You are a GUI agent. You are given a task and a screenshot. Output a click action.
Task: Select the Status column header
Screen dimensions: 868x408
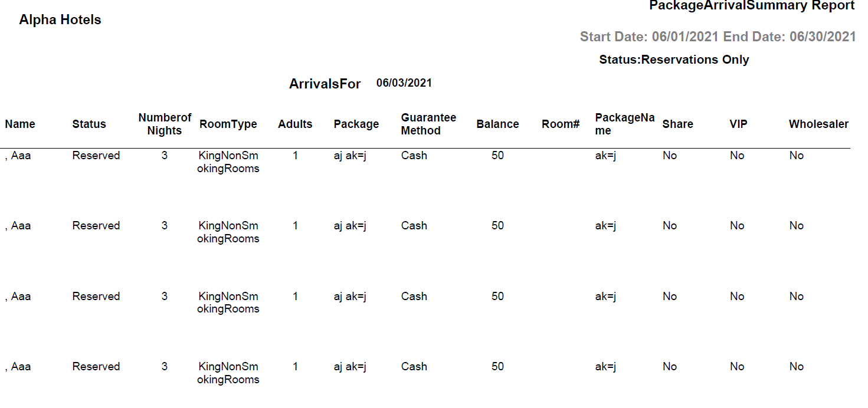(89, 124)
